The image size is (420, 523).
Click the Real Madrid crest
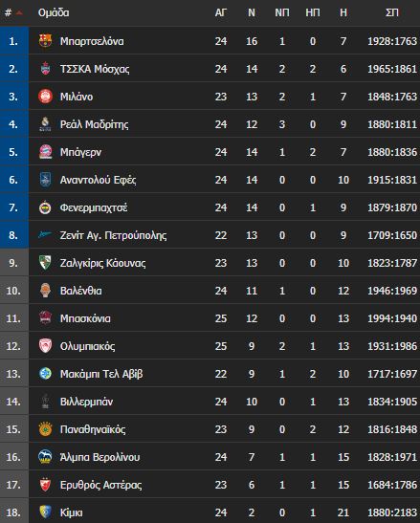tap(45, 124)
